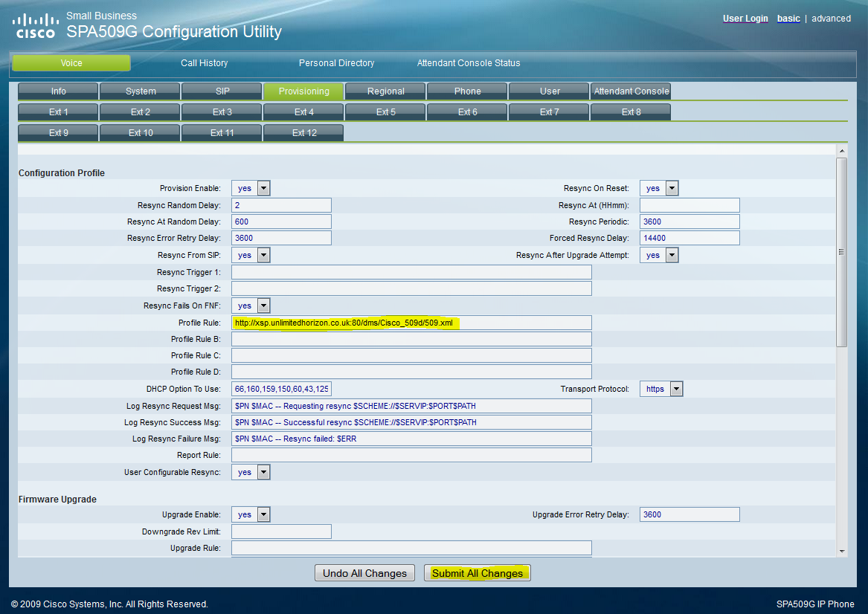The height and width of the screenshot is (614, 868).
Task: Open the Resync From SIP dropdown
Action: click(251, 255)
